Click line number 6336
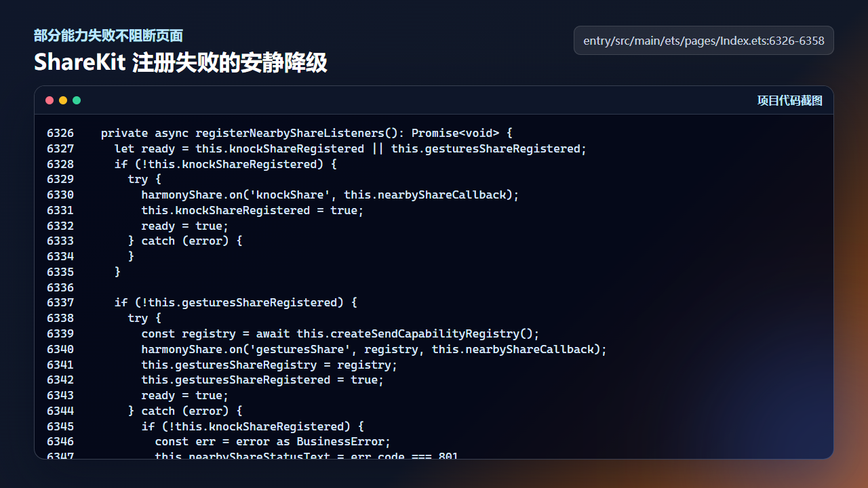This screenshot has height=488, width=868. pyautogui.click(x=60, y=287)
